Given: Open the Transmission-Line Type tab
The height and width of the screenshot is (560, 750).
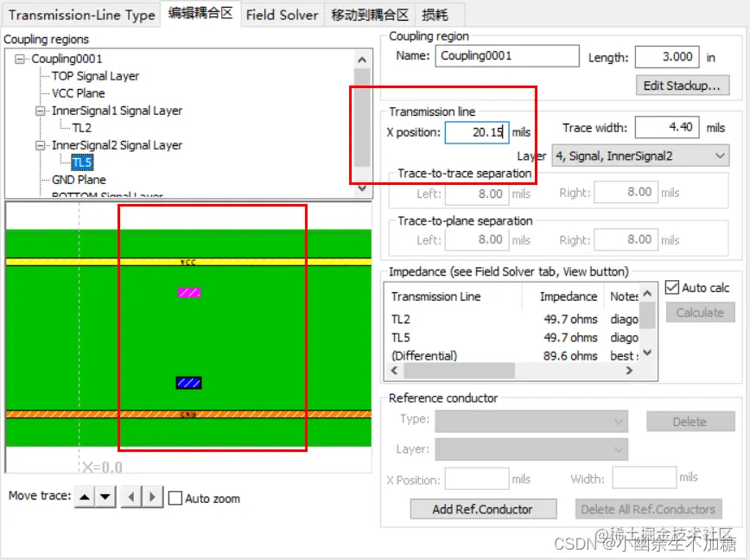Looking at the screenshot, I should 82,15.
